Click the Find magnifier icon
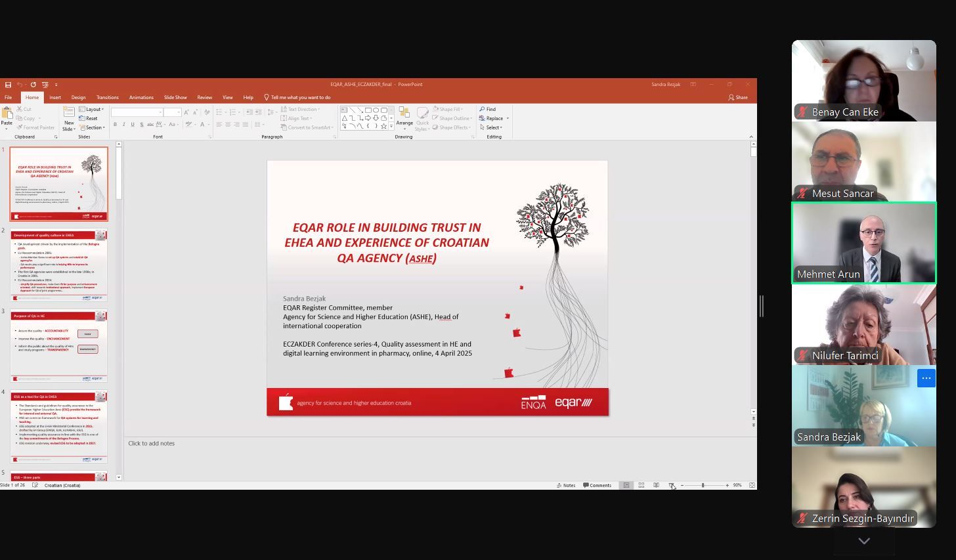Image resolution: width=956 pixels, height=560 pixels. (483, 109)
